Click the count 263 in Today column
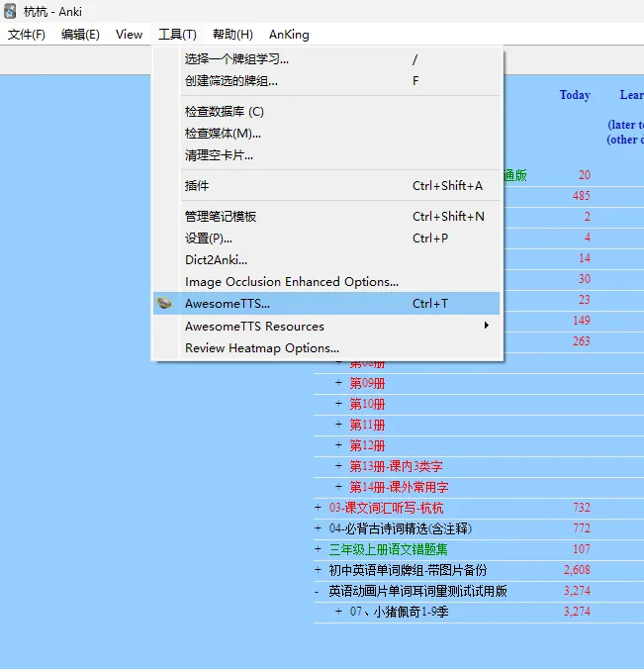The height and width of the screenshot is (669, 644). click(x=582, y=340)
